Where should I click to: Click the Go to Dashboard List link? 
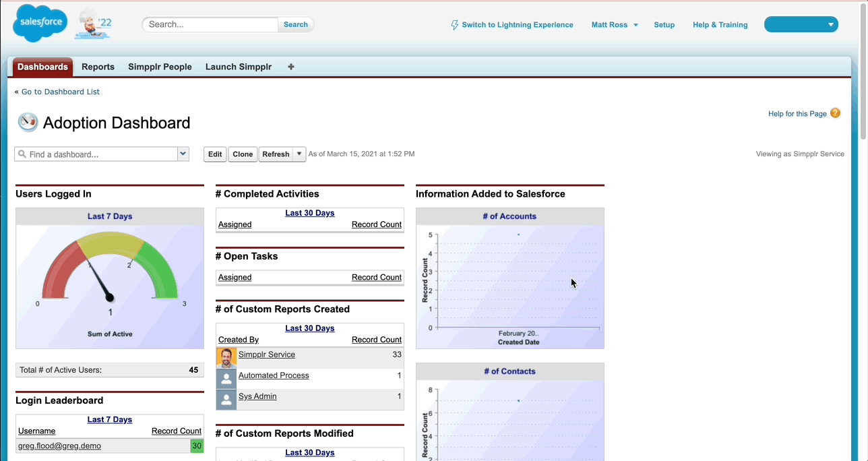[60, 92]
